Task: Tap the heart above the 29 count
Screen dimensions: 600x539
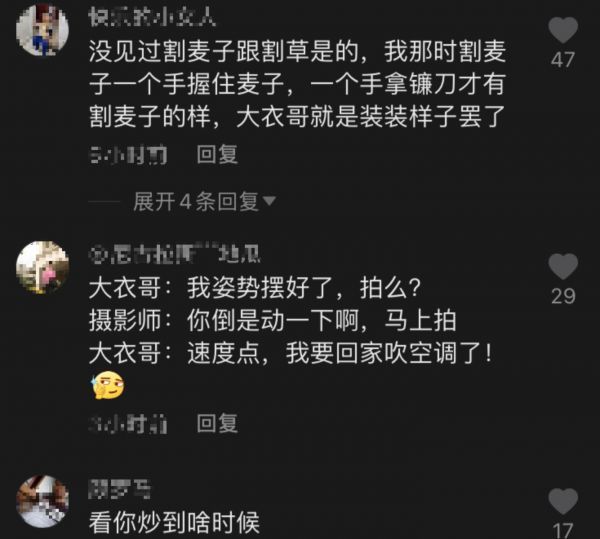Action: [x=563, y=266]
